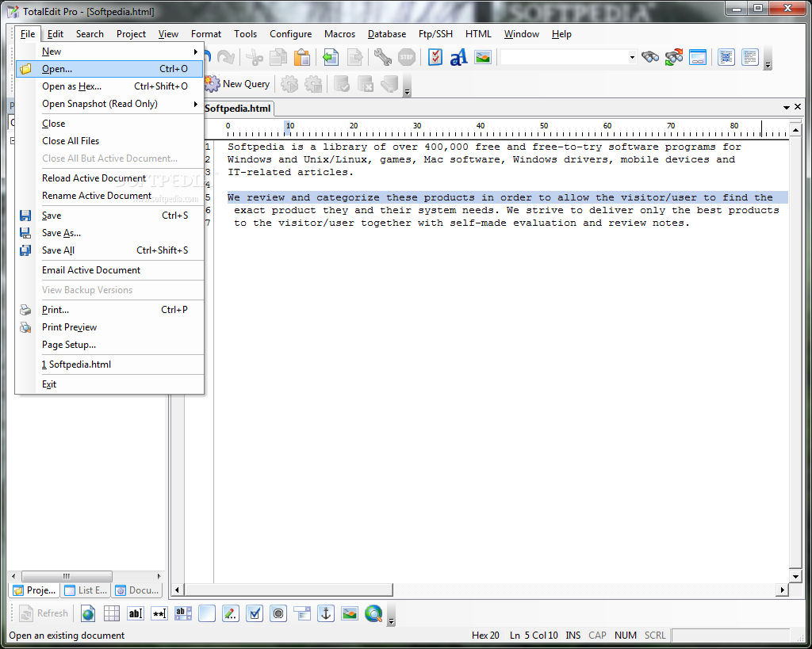Select Close All Files menu item

109,141
